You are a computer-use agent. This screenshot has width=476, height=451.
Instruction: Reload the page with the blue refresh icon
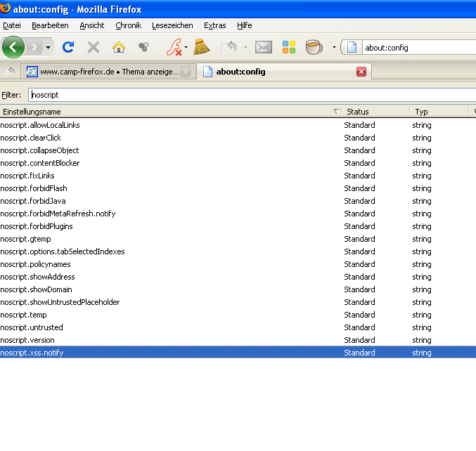click(x=68, y=47)
